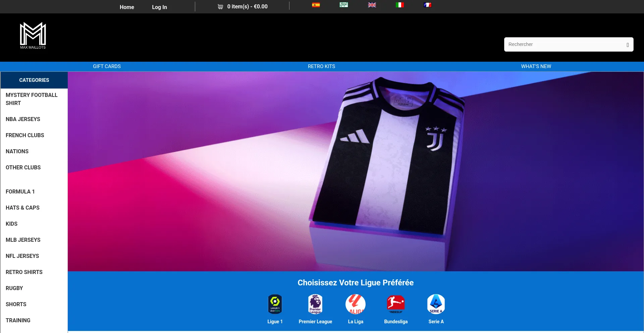Click the Serie A text label

436,322
